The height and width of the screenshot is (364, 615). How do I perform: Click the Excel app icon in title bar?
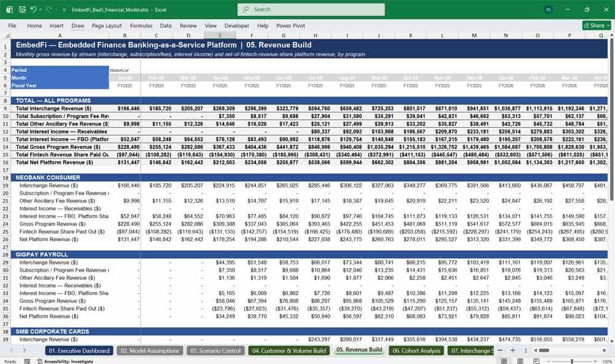tap(9, 9)
